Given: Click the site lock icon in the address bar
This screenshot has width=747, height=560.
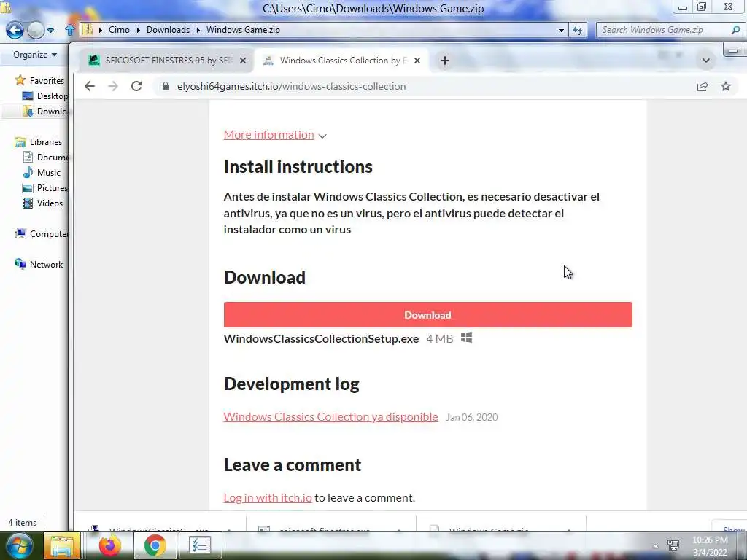Looking at the screenshot, I should [166, 86].
